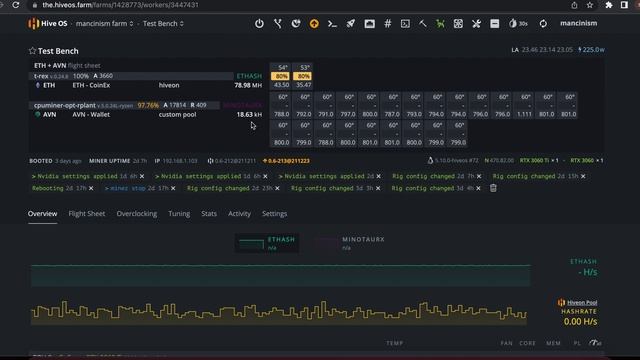Open the Stats tab
640x360 pixels.
209,213
